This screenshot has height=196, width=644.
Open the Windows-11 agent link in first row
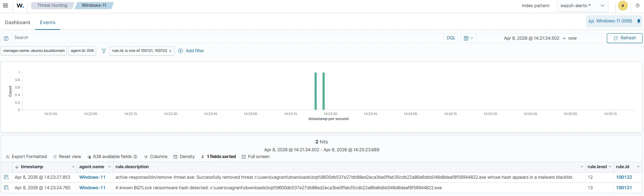pyautogui.click(x=92, y=177)
